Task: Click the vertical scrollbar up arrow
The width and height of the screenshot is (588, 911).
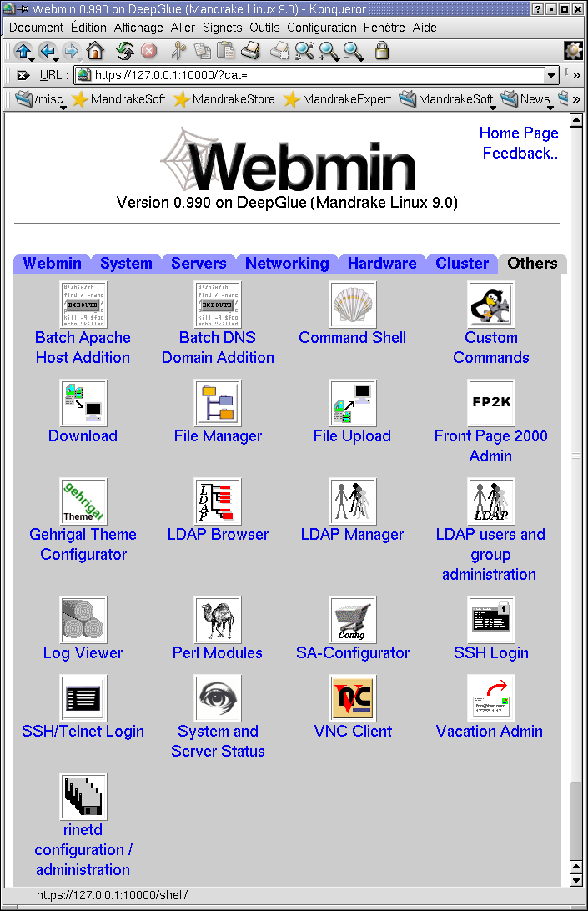Action: [x=575, y=120]
